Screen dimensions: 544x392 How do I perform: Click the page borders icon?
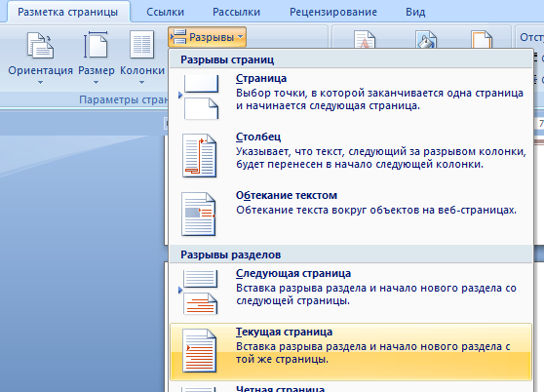(482, 39)
